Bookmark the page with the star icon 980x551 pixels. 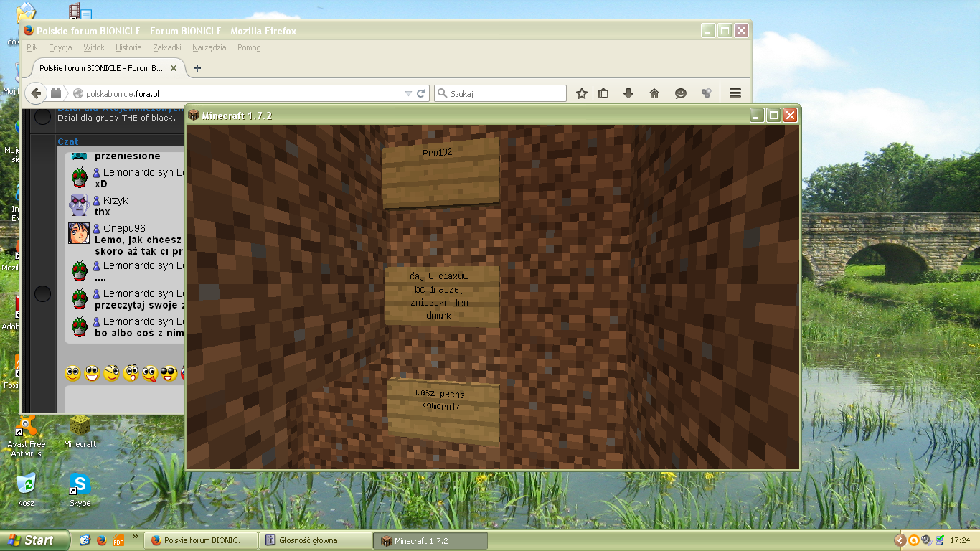tap(581, 93)
